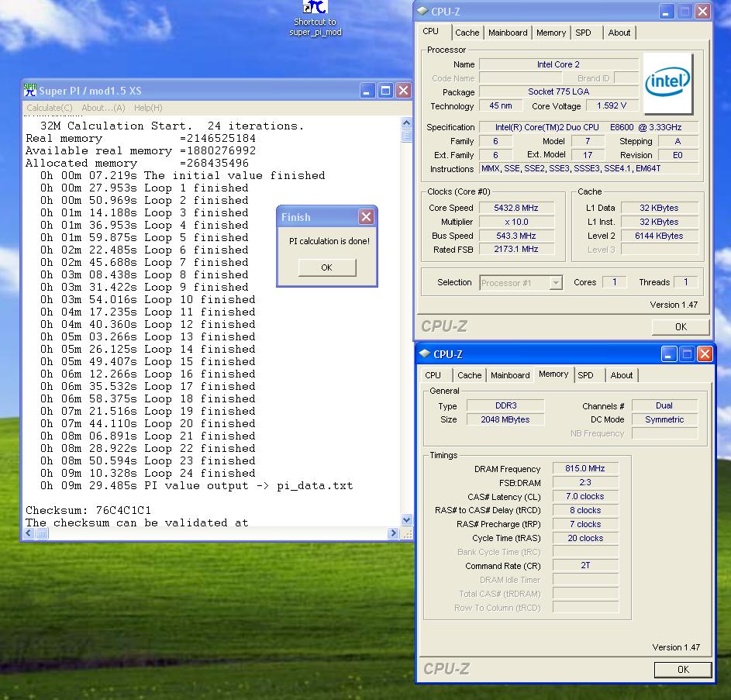This screenshot has width=731, height=700.
Task: Maximize the Super PI window
Action: [385, 91]
